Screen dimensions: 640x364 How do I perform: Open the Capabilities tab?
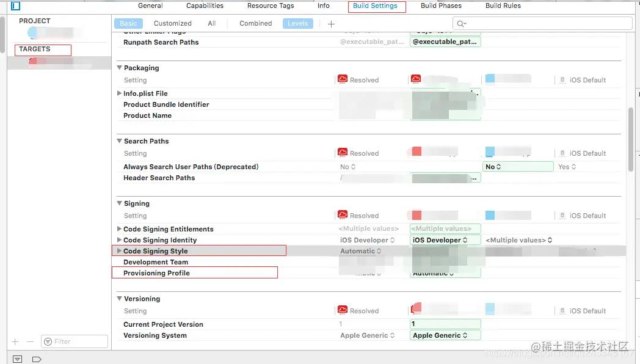205,5
